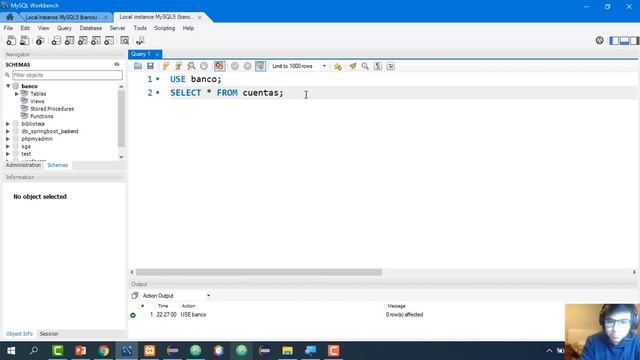Switch to the Session tab

tap(49, 334)
